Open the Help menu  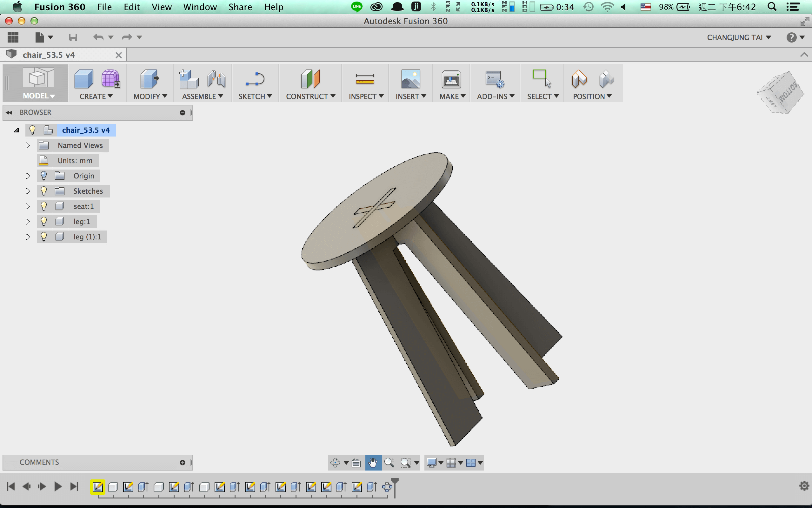[273, 7]
